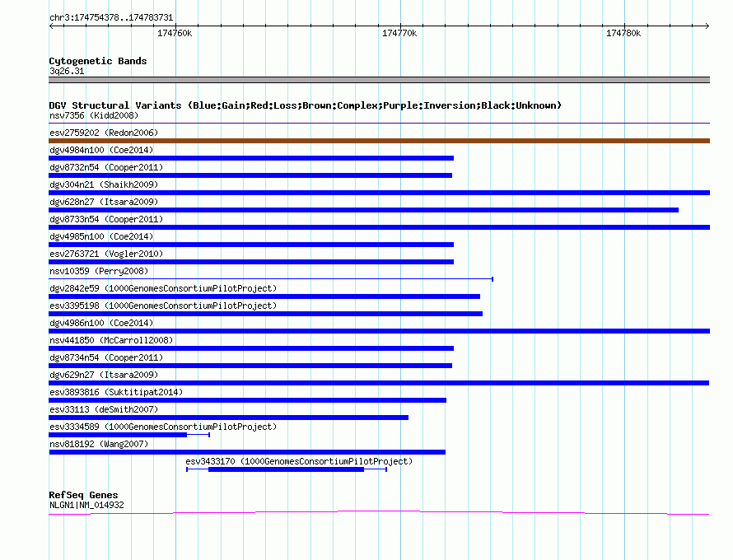
Task: Click the brown esv2759202 complex variant bar
Action: pyautogui.click(x=379, y=141)
